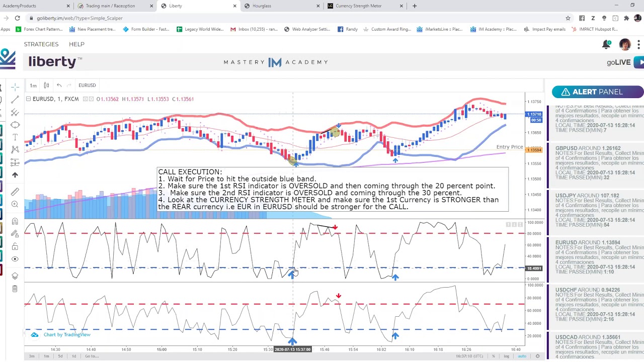The image size is (644, 362).
Task: Open the pitchfork tool group
Action: tap(15, 112)
